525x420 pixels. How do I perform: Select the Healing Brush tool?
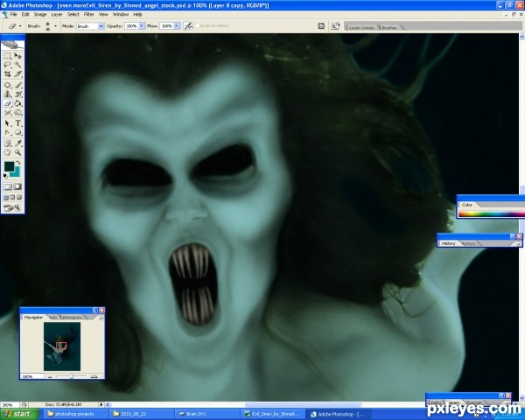tap(7, 85)
